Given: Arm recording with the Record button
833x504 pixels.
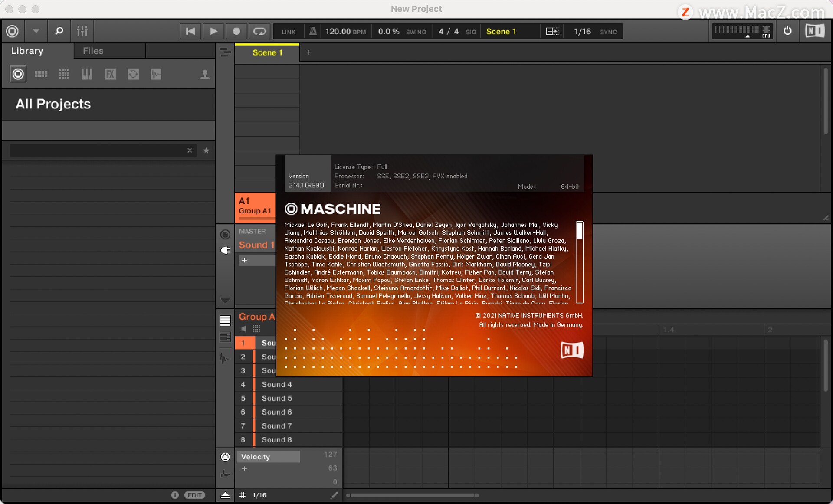Looking at the screenshot, I should pos(236,31).
